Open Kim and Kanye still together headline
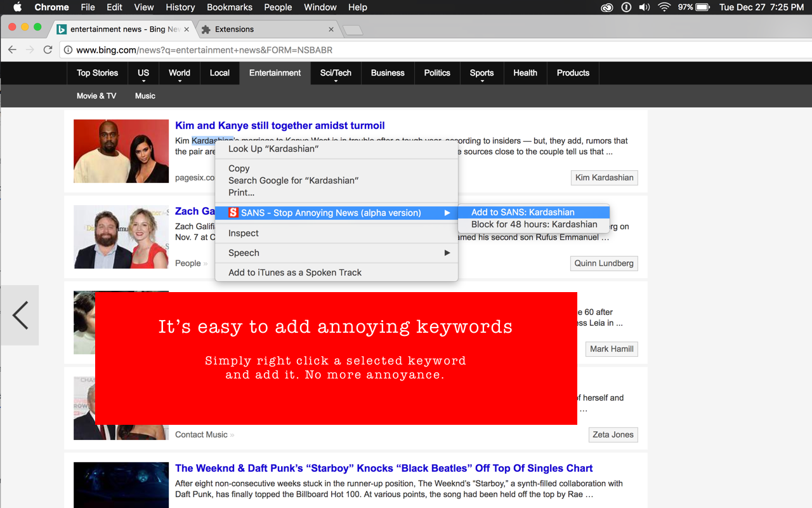812x508 pixels. (280, 126)
